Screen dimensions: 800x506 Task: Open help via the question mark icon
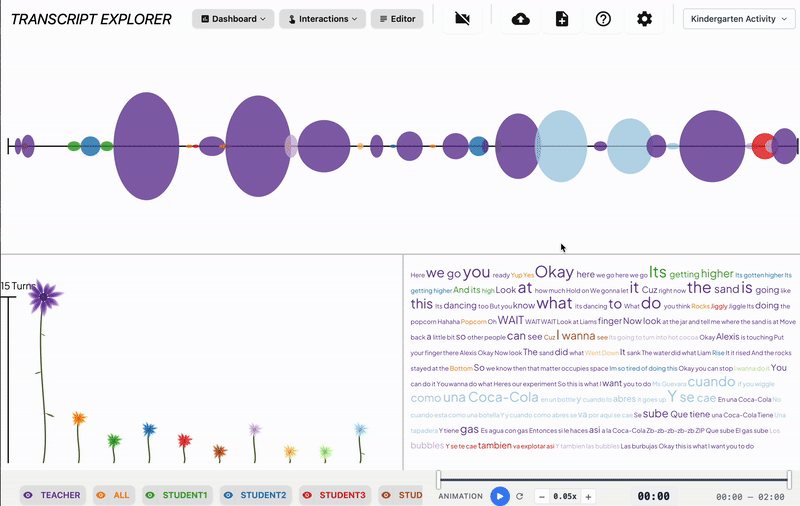click(603, 19)
